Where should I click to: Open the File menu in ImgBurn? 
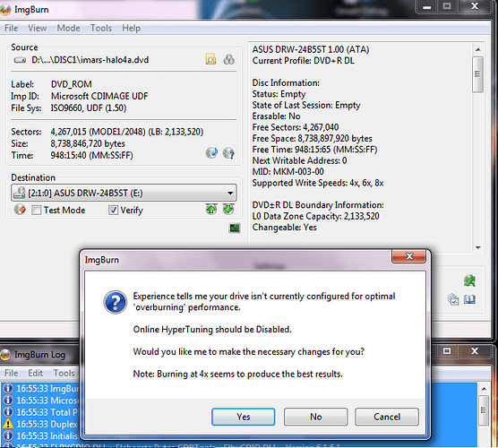click(x=11, y=29)
